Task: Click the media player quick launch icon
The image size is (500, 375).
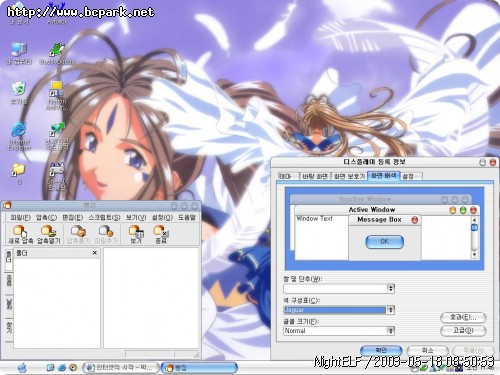Action: tap(73, 368)
